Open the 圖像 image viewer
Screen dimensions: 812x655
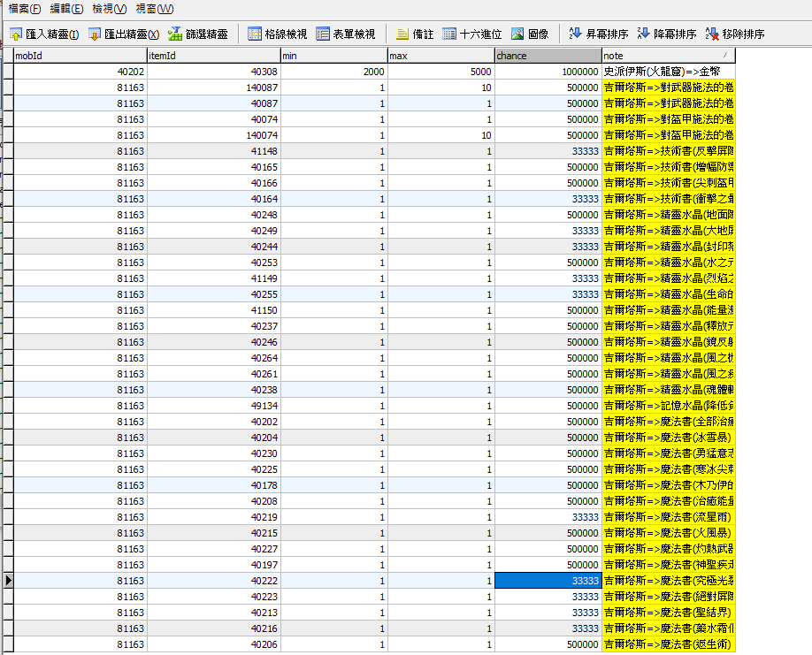tap(529, 34)
